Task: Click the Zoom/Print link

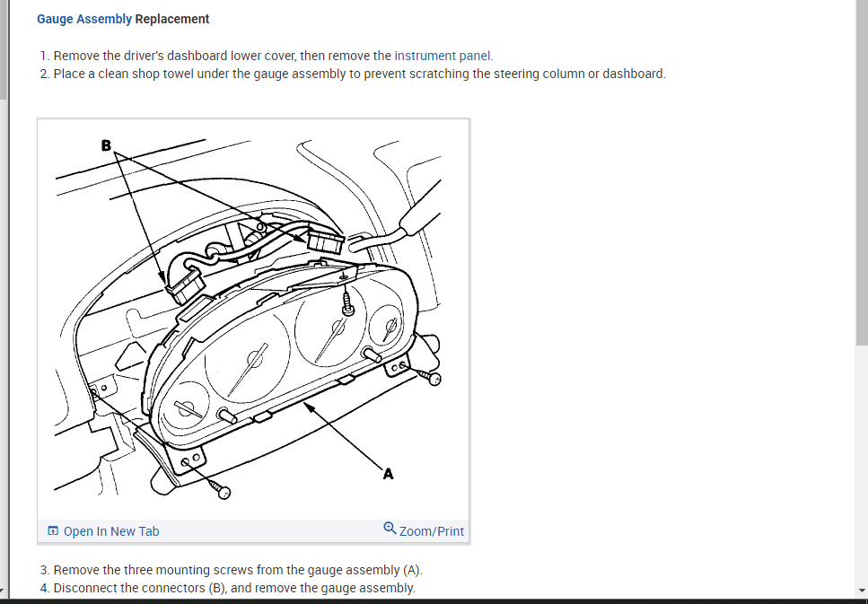Action: pyautogui.click(x=431, y=531)
